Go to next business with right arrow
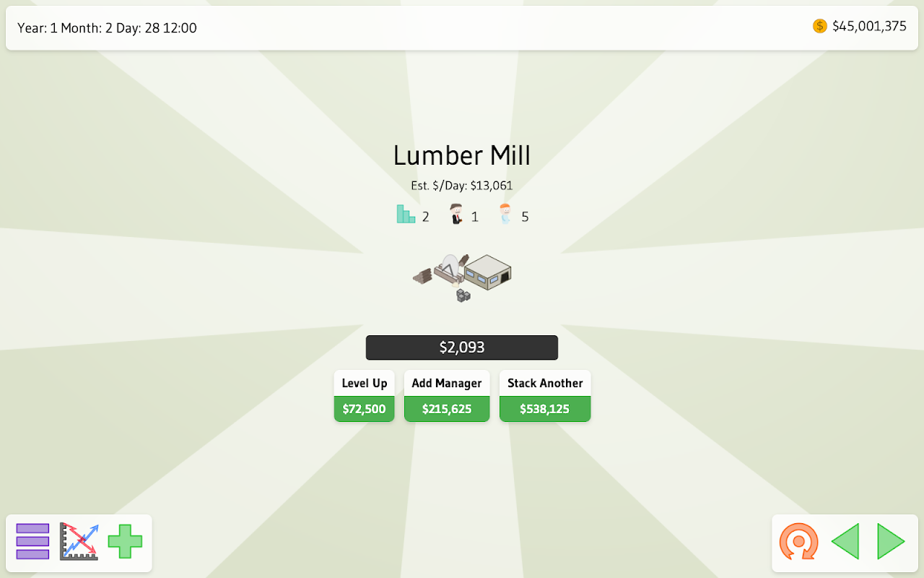924x578 pixels. click(891, 542)
